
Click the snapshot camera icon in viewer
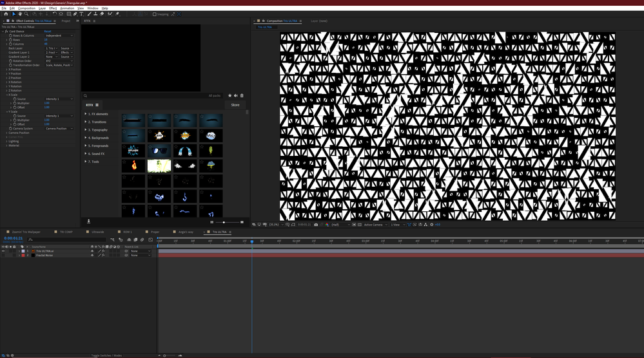point(316,225)
